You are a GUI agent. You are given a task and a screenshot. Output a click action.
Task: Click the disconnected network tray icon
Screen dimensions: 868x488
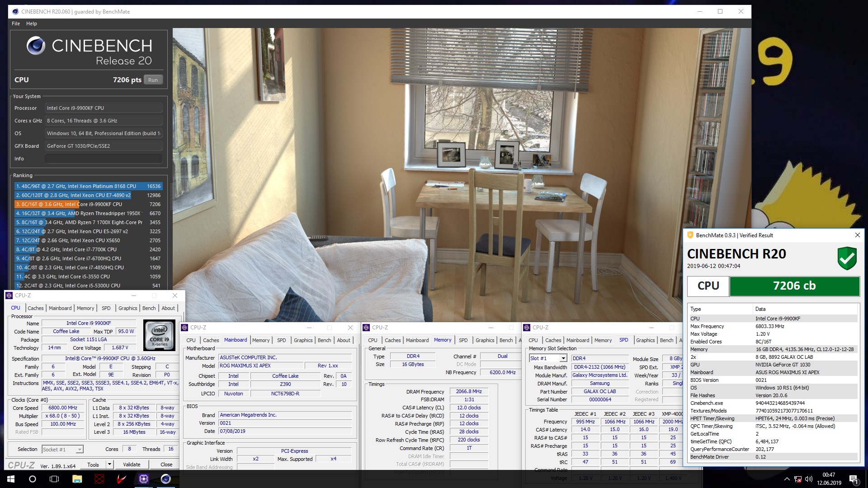(798, 479)
